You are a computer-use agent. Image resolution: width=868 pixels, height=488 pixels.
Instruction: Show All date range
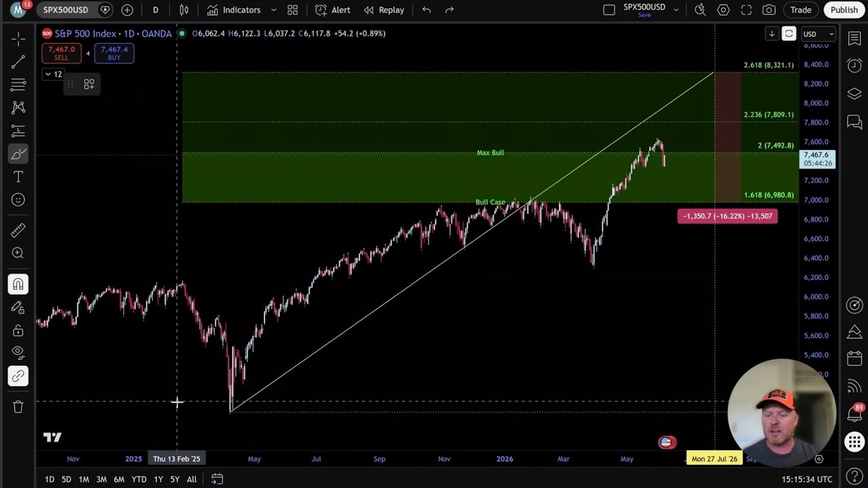click(x=192, y=479)
